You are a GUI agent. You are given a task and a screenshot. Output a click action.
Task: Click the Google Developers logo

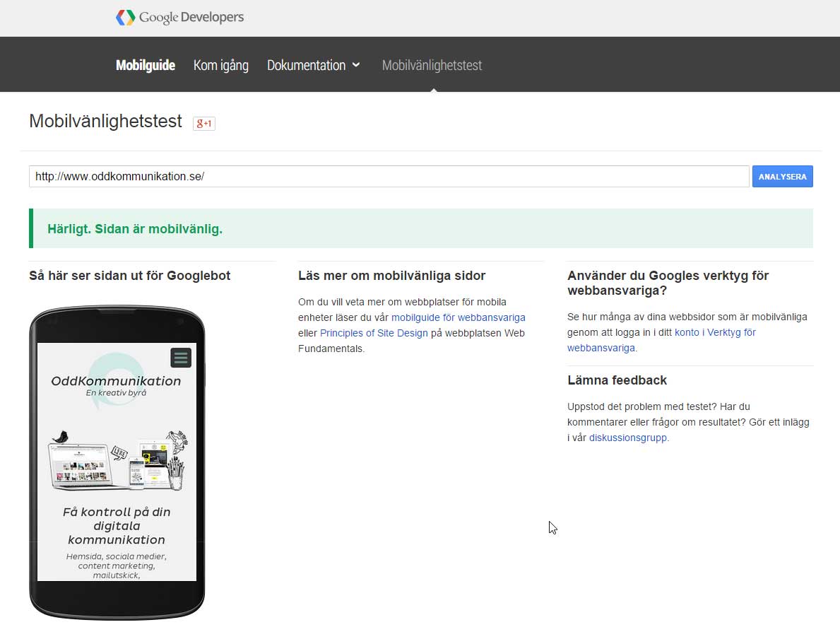pyautogui.click(x=179, y=17)
